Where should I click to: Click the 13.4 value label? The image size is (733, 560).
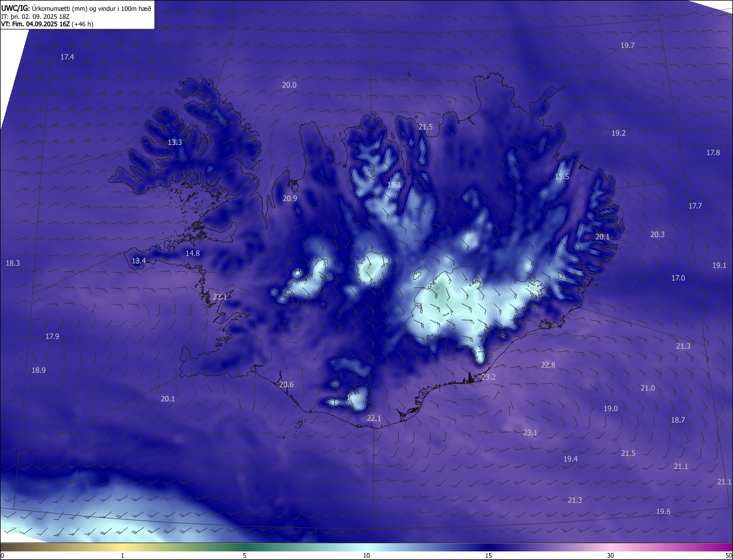coord(139,261)
